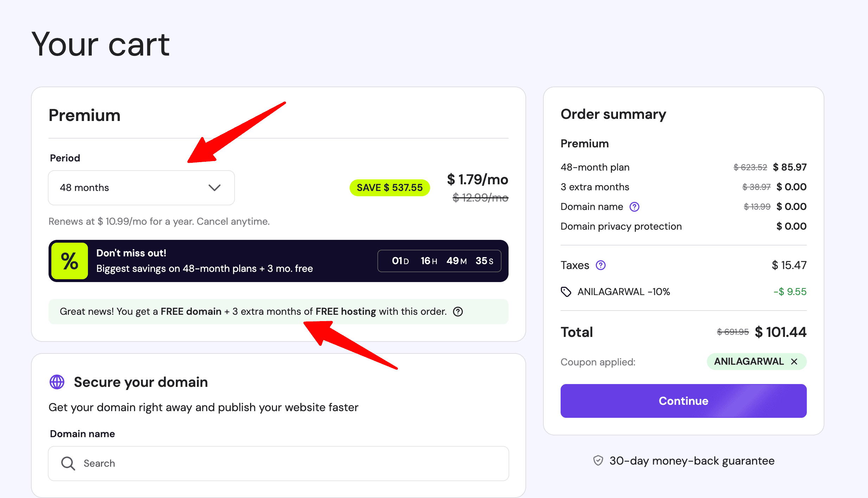Open the free hosting info icon in green banner
This screenshot has width=868, height=498.
click(458, 312)
